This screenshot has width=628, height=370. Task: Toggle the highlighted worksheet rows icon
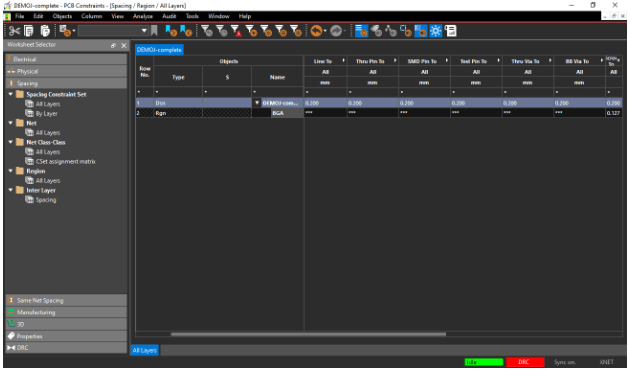tap(361, 31)
